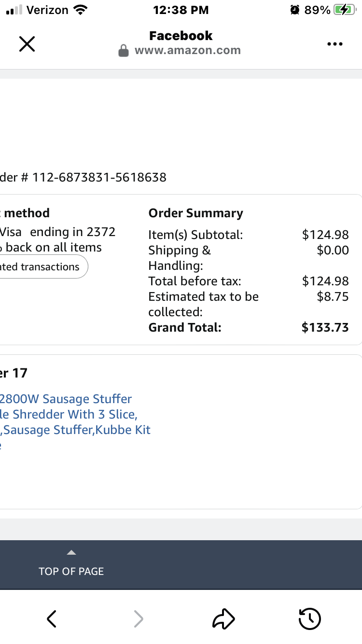The image size is (362, 644).
Task: Go back with the left chevron
Action: [x=52, y=618]
